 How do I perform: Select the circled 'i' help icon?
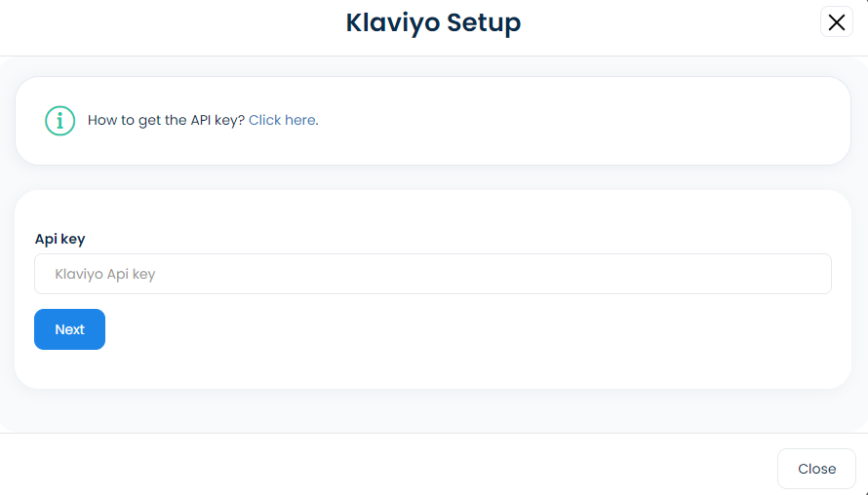pos(59,121)
